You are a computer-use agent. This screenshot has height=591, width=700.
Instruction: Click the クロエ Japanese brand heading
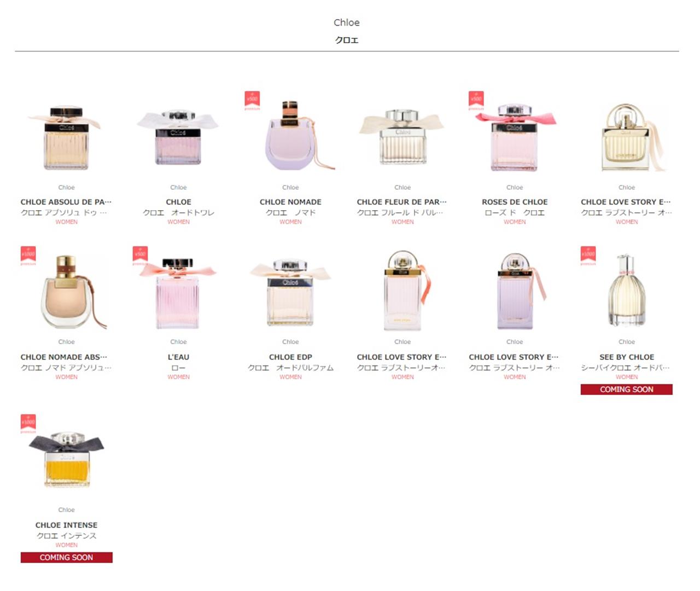point(347,40)
